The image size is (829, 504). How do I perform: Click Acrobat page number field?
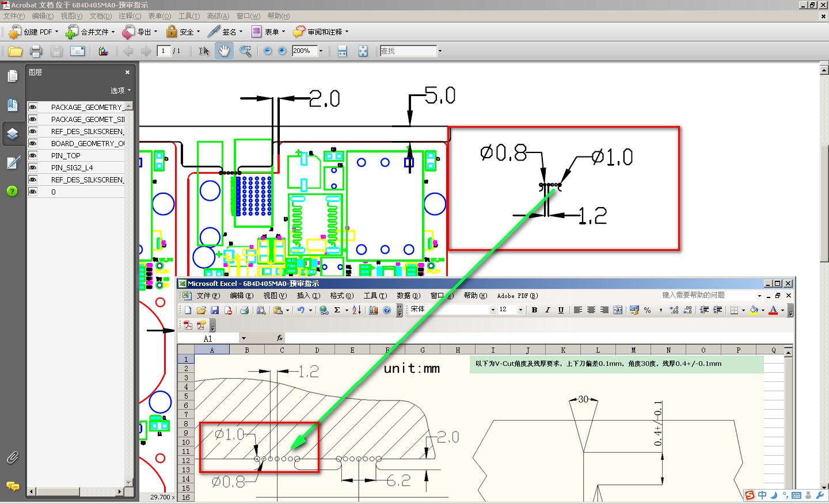(164, 51)
